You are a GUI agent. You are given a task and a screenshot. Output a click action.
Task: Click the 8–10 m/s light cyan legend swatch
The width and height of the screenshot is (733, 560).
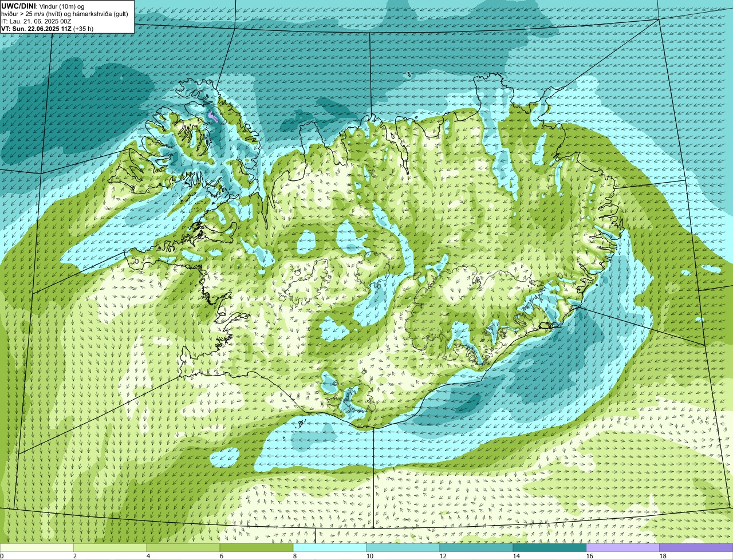coord(330,548)
